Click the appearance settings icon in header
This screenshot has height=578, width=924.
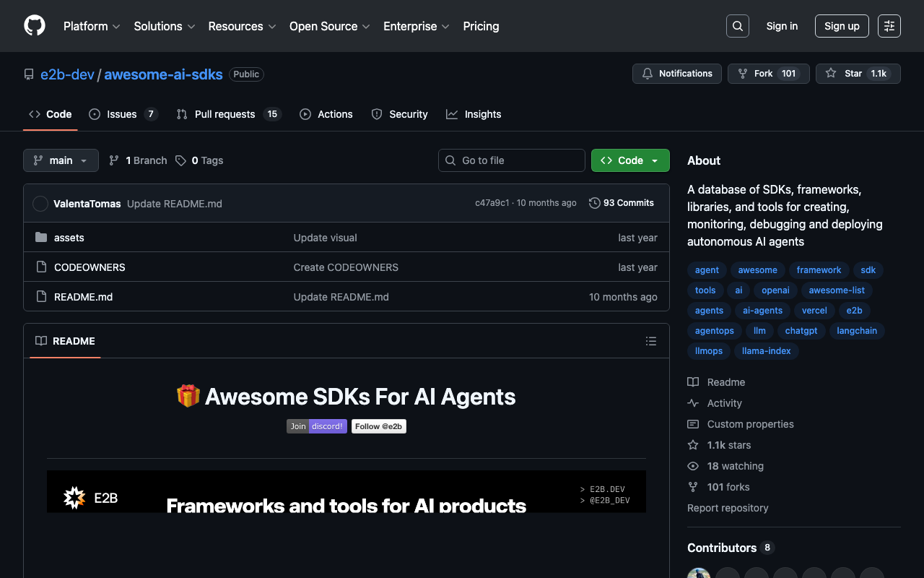889,26
